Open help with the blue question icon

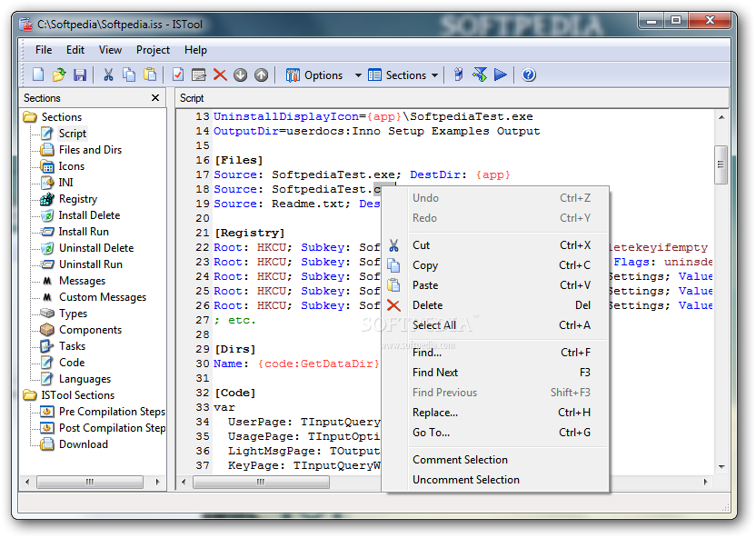(x=529, y=75)
